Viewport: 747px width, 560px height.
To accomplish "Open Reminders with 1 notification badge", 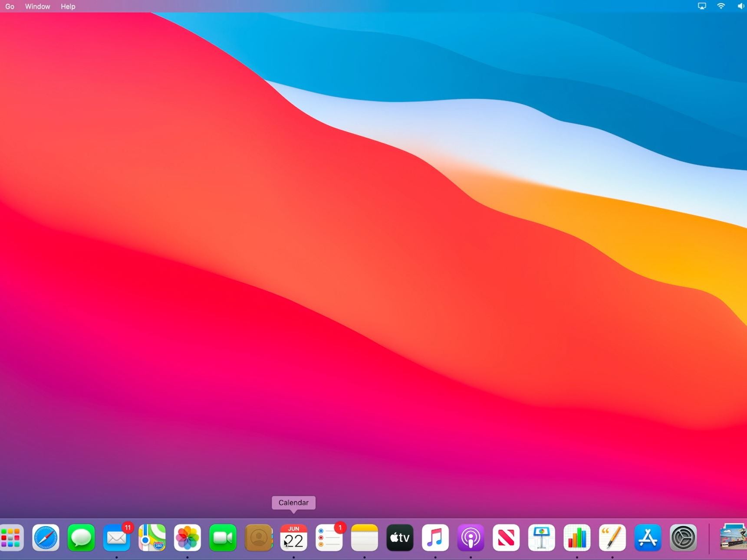I will pyautogui.click(x=329, y=538).
